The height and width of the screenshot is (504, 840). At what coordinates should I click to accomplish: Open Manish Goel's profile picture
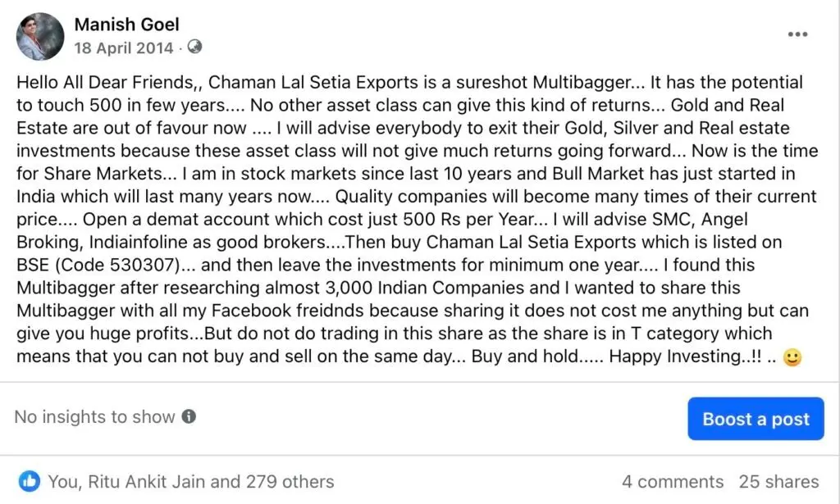[x=40, y=36]
